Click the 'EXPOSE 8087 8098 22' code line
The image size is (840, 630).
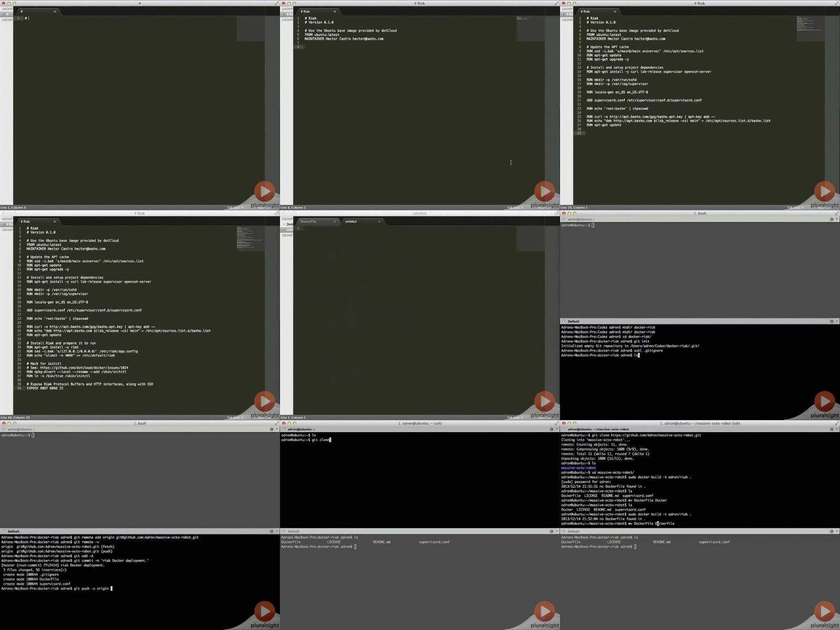(x=45, y=388)
